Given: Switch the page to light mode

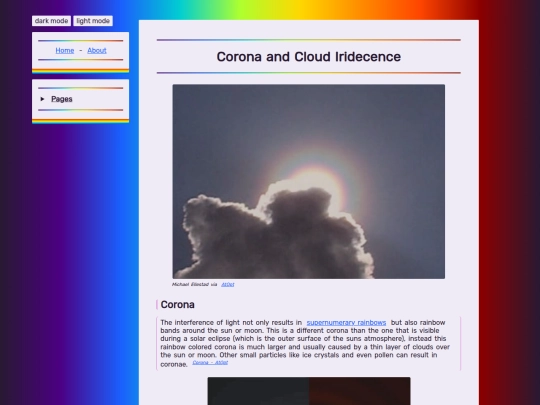Looking at the screenshot, I should (93, 21).
